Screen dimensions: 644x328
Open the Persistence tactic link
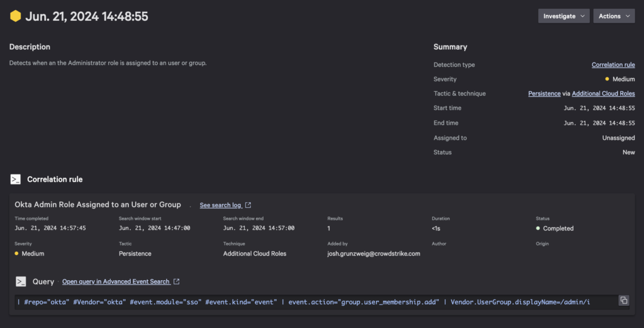pyautogui.click(x=544, y=94)
